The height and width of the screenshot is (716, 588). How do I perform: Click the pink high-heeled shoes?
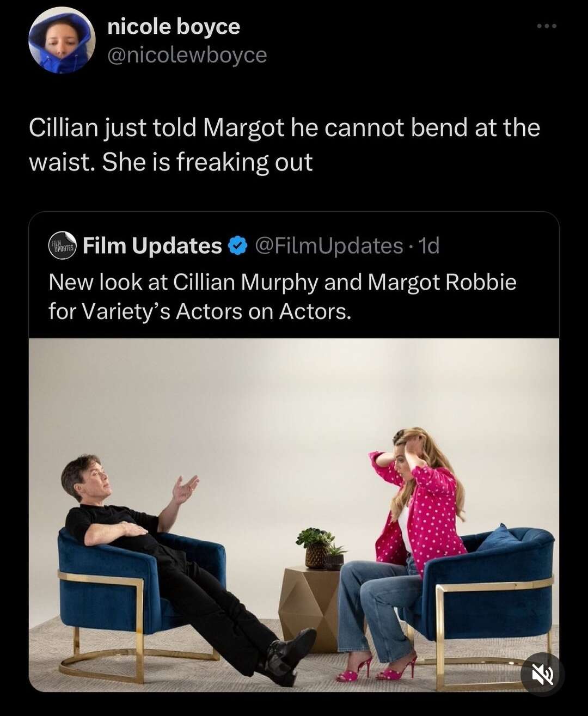tap(376, 669)
